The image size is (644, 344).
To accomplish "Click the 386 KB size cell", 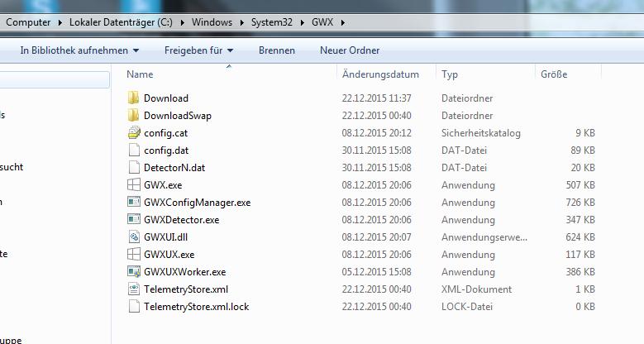I will 580,271.
